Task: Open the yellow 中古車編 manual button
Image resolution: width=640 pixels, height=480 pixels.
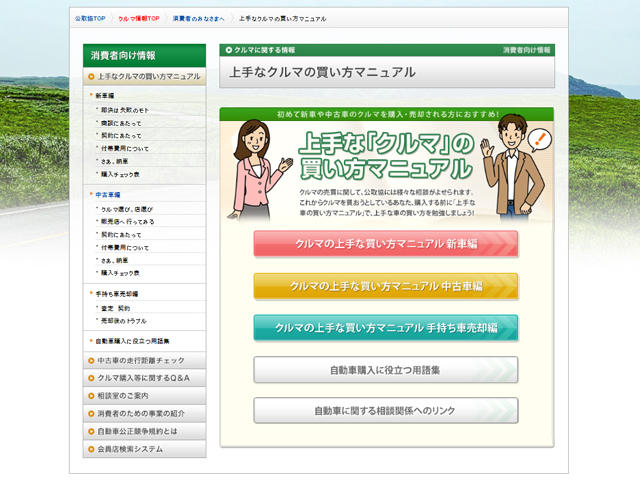Action: (385, 286)
